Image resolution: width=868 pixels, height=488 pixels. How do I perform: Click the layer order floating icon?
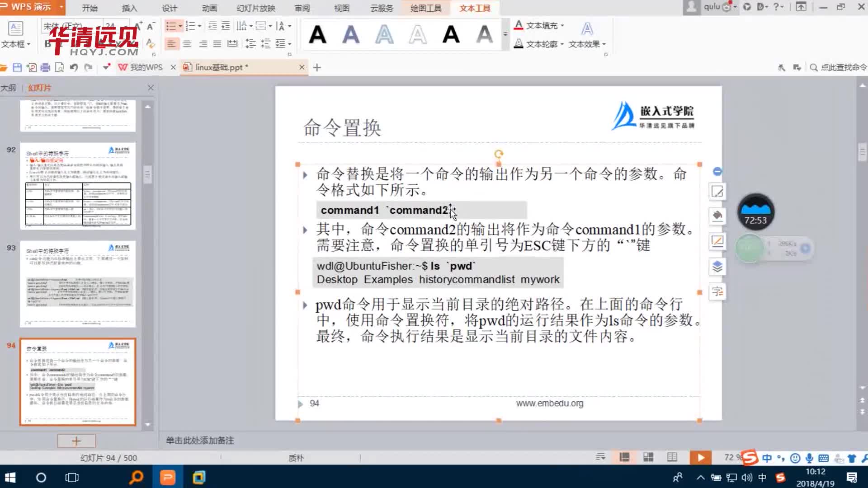(x=717, y=267)
